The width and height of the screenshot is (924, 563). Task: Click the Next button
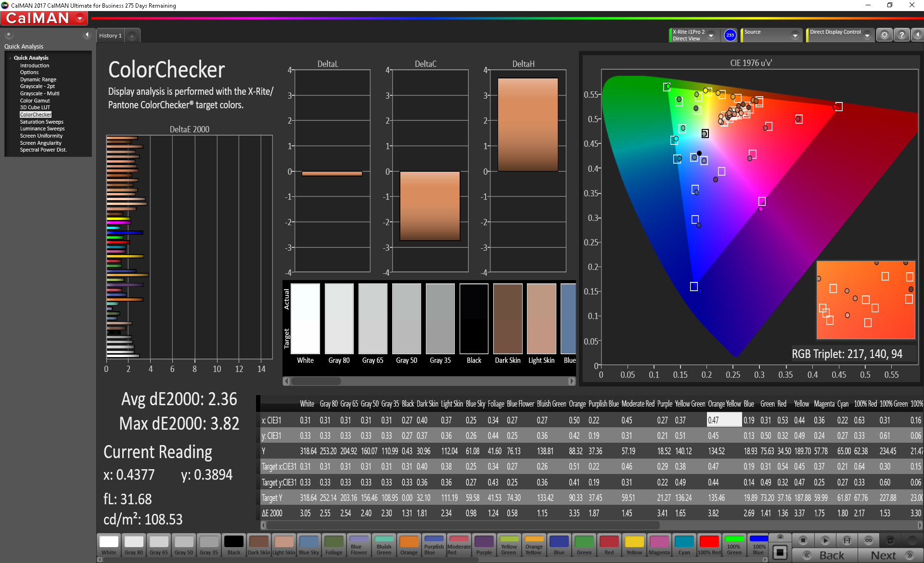point(889,555)
